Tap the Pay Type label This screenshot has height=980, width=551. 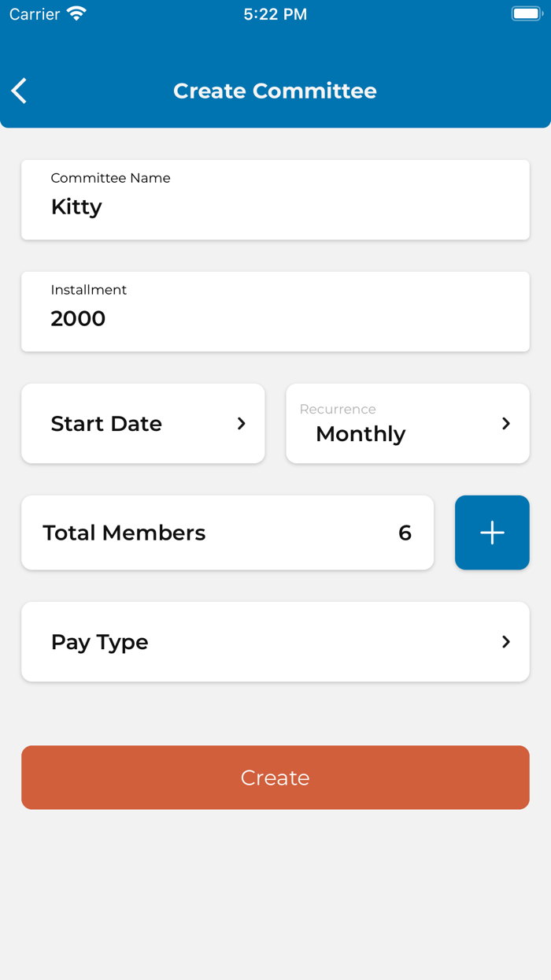pos(100,642)
